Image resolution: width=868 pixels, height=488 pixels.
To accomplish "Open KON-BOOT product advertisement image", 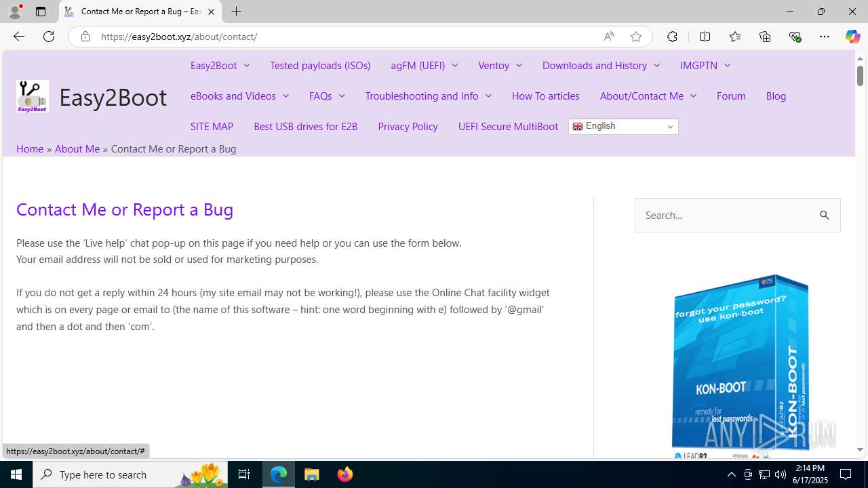I will click(x=739, y=366).
